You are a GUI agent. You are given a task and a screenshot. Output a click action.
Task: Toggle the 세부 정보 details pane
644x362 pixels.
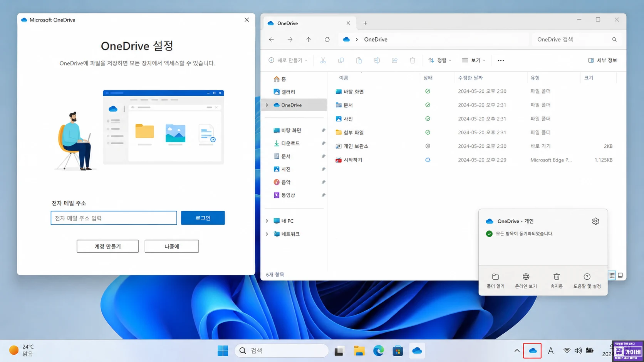tap(602, 60)
